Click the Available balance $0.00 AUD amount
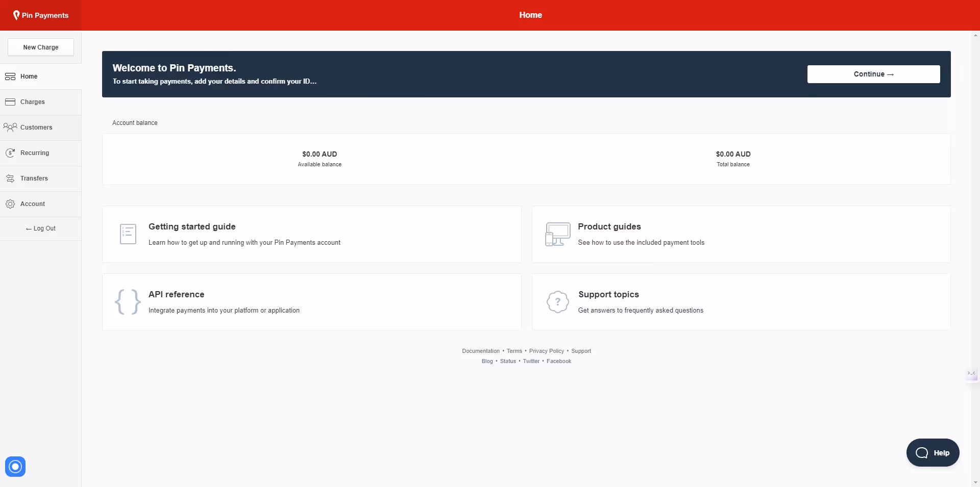 coord(320,154)
